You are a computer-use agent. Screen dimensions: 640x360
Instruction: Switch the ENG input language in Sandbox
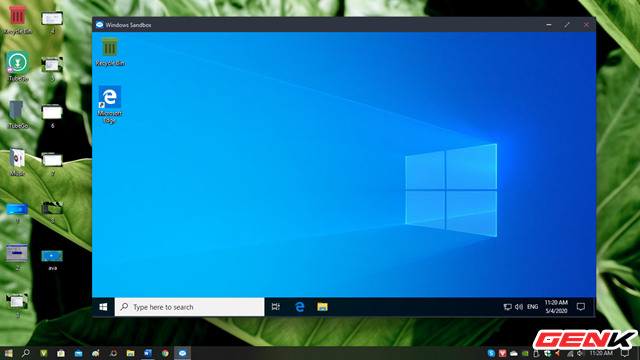click(x=532, y=307)
